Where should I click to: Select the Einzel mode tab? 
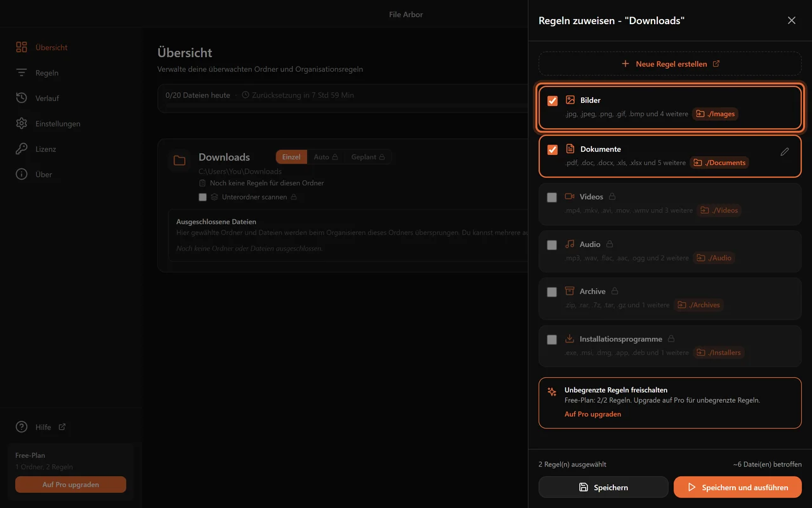click(291, 157)
